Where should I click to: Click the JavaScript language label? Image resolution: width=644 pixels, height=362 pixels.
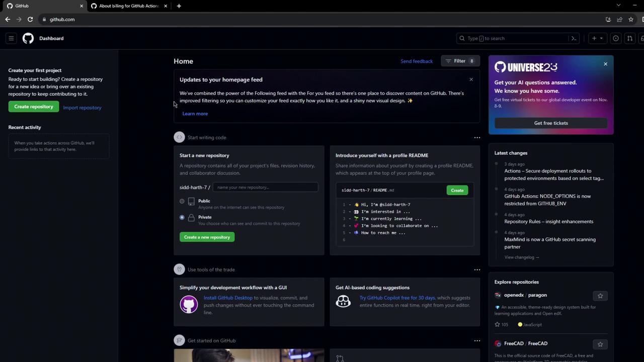(x=530, y=325)
